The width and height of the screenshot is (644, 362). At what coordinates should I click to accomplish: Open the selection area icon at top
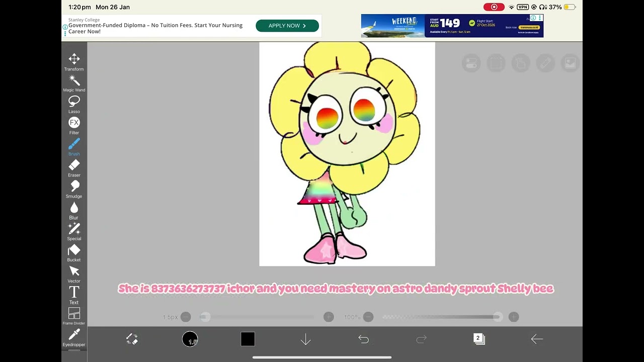click(496, 63)
